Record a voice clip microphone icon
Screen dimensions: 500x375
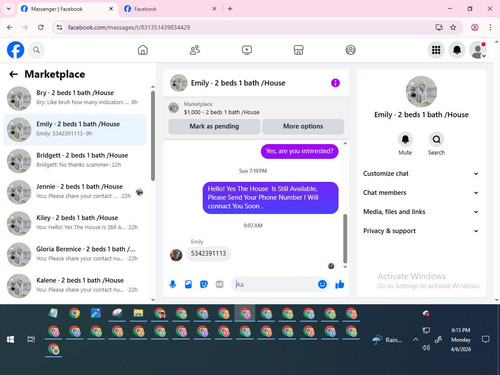(173, 284)
